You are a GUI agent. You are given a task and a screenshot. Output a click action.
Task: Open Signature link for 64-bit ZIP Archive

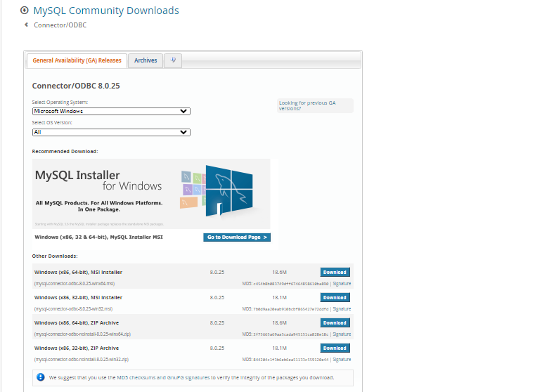(342, 334)
